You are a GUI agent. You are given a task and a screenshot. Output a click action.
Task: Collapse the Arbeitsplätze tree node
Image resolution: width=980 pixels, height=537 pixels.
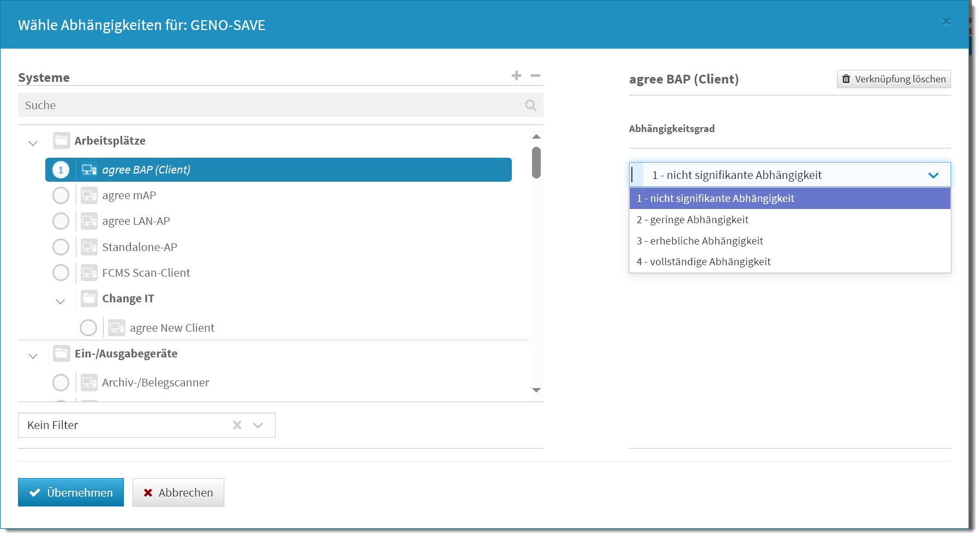click(x=33, y=143)
